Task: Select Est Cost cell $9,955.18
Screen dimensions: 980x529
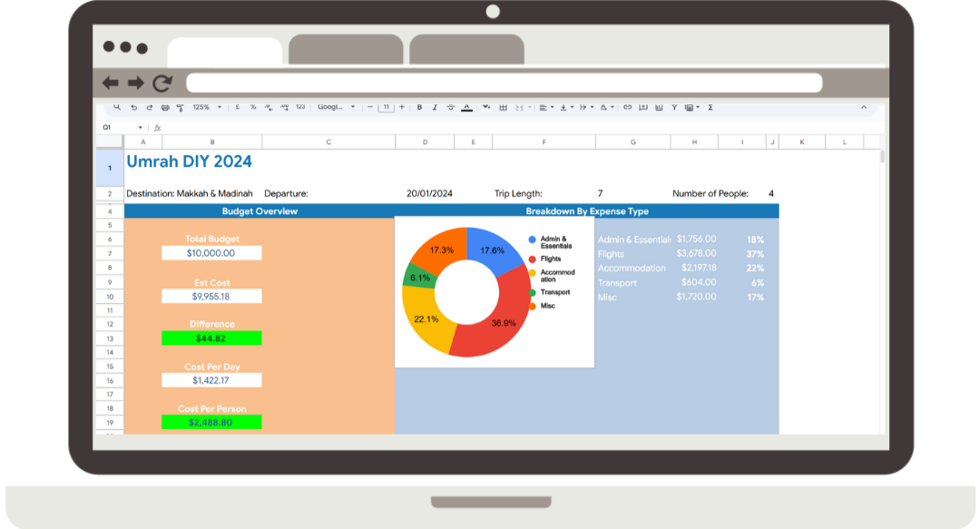Action: pyautogui.click(x=211, y=297)
